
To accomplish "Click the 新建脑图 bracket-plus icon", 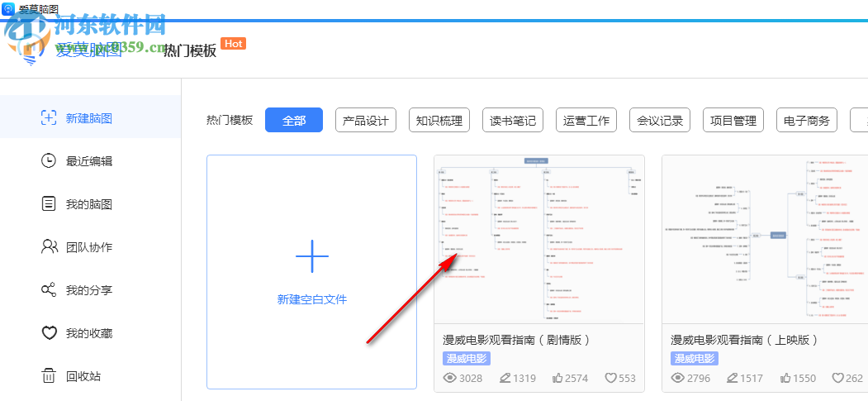I will pyautogui.click(x=49, y=118).
